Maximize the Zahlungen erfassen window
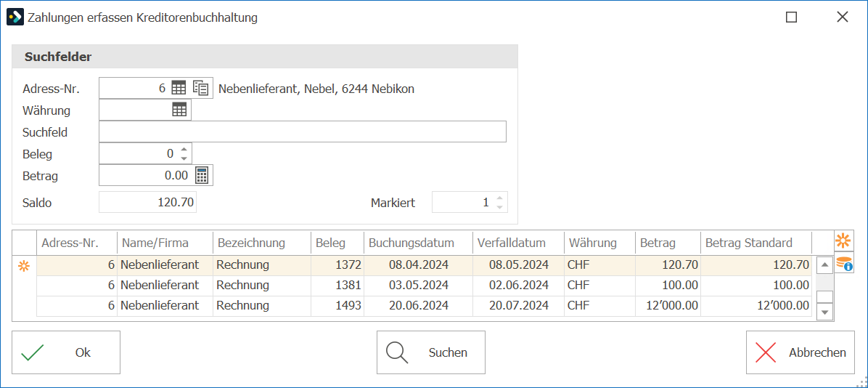This screenshot has height=388, width=868. 792,17
